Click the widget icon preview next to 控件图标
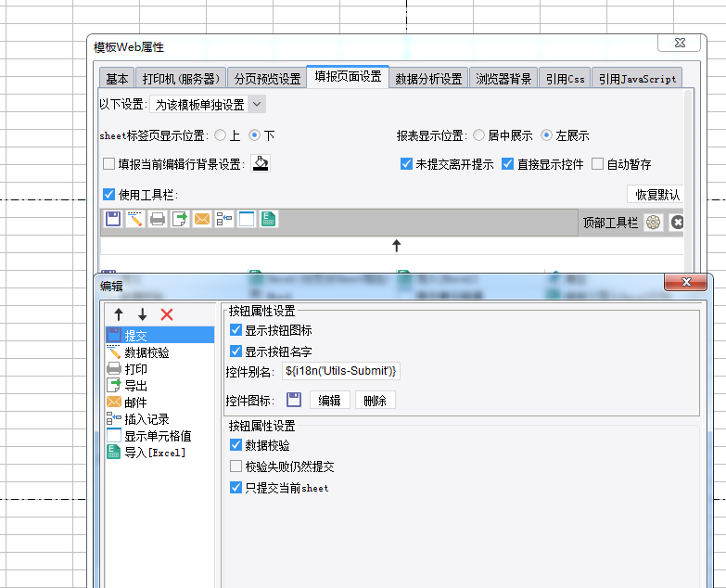Viewport: 726px width, 588px height. (x=294, y=400)
